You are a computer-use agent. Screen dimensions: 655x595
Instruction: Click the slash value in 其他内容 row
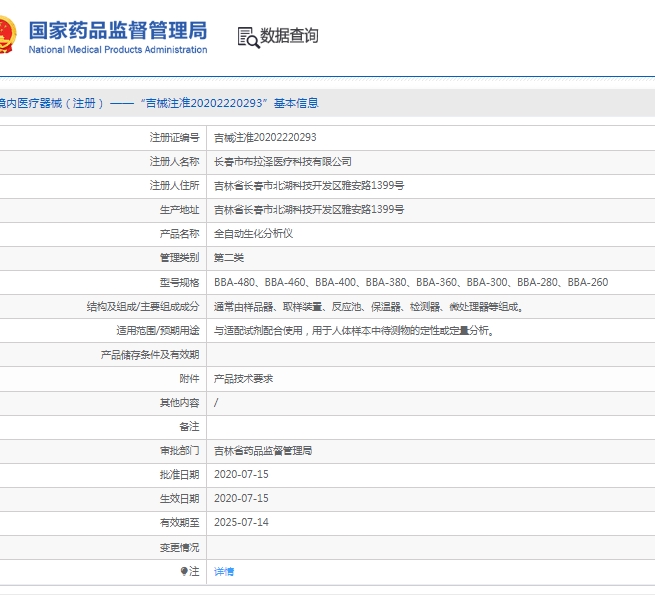(x=216, y=403)
